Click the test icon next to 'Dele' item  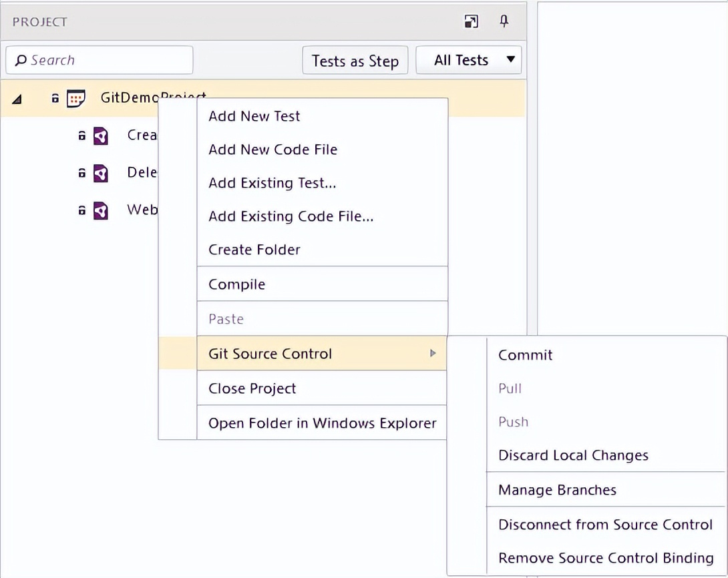click(100, 174)
